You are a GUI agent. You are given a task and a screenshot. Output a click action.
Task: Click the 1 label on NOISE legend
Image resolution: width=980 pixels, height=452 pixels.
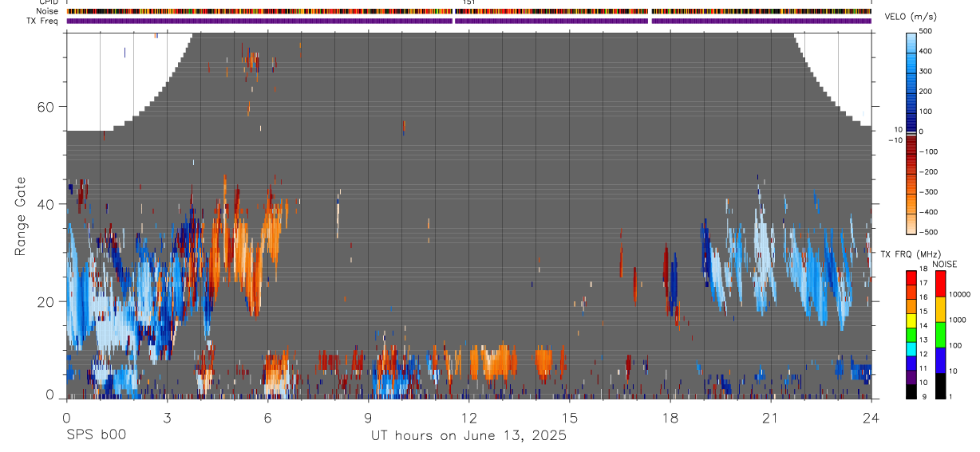click(x=951, y=396)
